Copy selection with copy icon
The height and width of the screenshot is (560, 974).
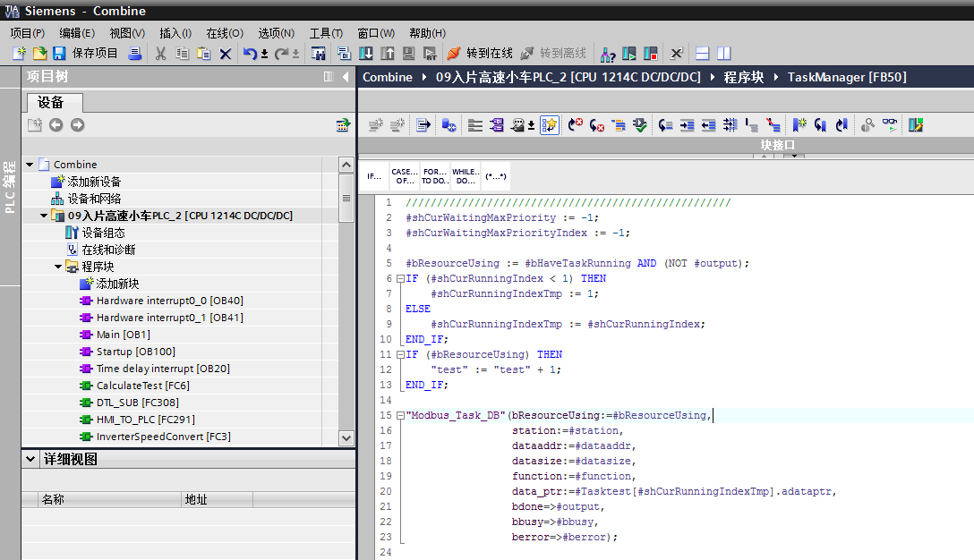click(x=182, y=54)
